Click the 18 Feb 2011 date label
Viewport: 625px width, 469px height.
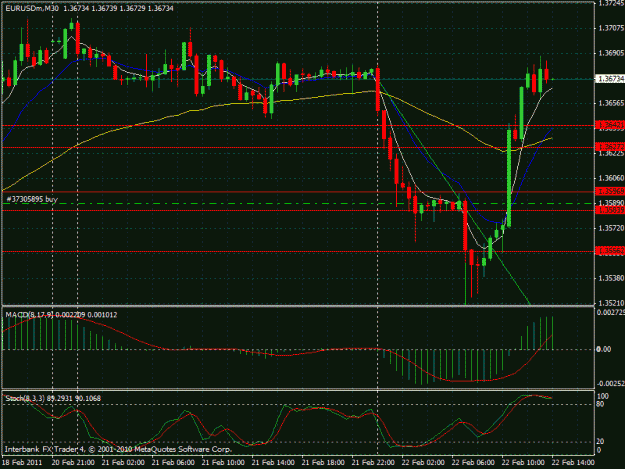pyautogui.click(x=22, y=463)
